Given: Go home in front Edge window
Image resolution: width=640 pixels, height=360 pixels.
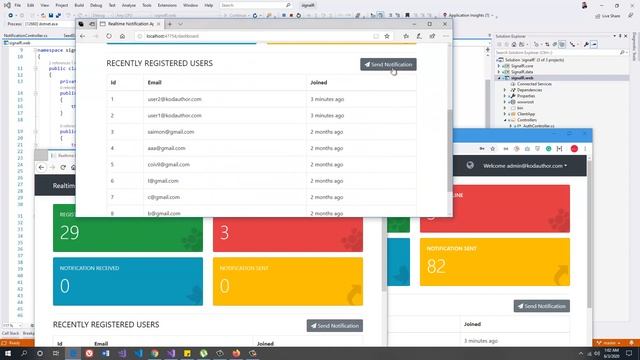Looking at the screenshot, I should (x=122, y=36).
